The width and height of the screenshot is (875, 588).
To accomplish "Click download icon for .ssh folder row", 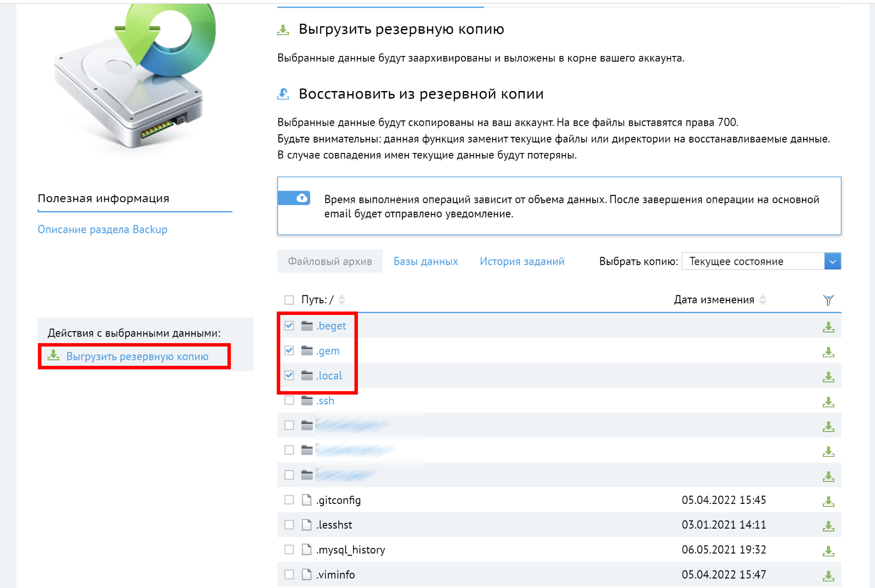I will coord(828,402).
